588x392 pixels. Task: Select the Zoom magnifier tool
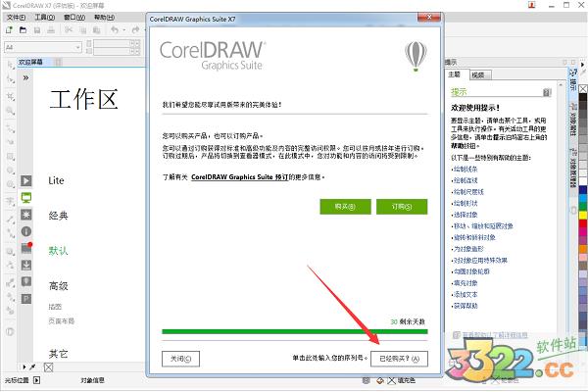(x=10, y=111)
